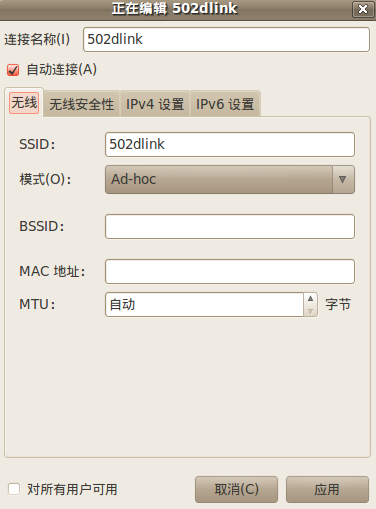The image size is (376, 509).
Task: Click the 应用 apply button
Action: [x=327, y=489]
